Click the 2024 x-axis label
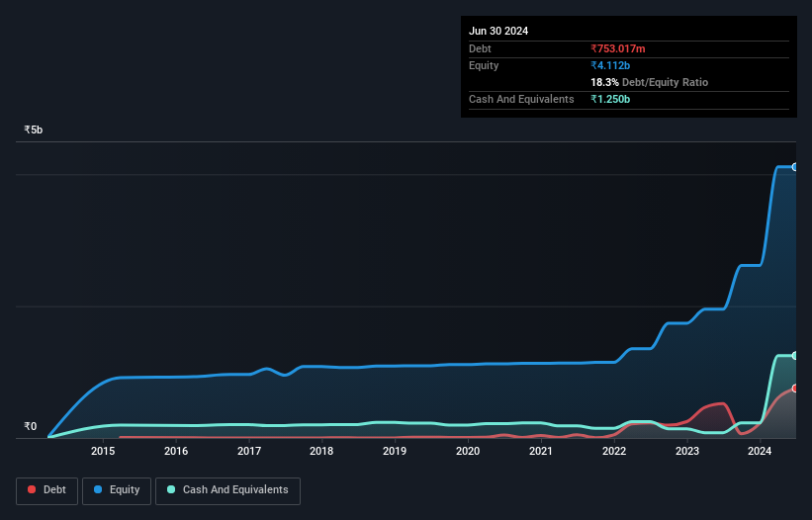812x520 pixels. pyautogui.click(x=760, y=451)
